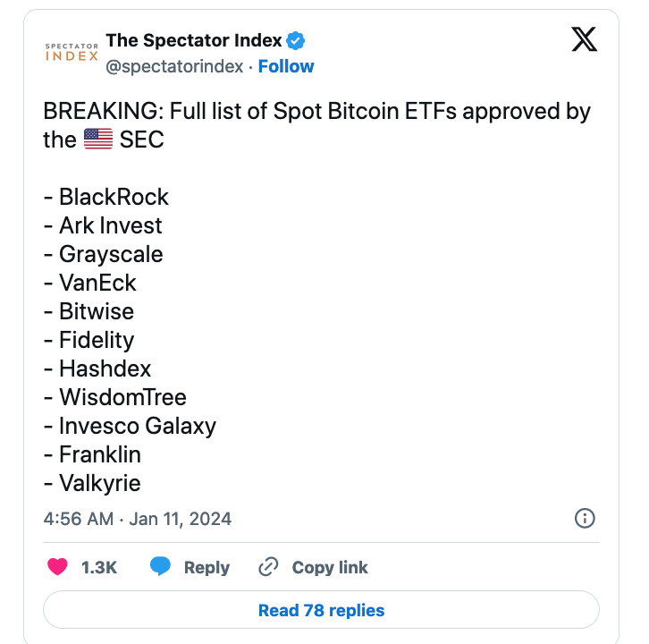Click the @spectatorindex handle
The height and width of the screenshot is (644, 649).
pyautogui.click(x=174, y=66)
